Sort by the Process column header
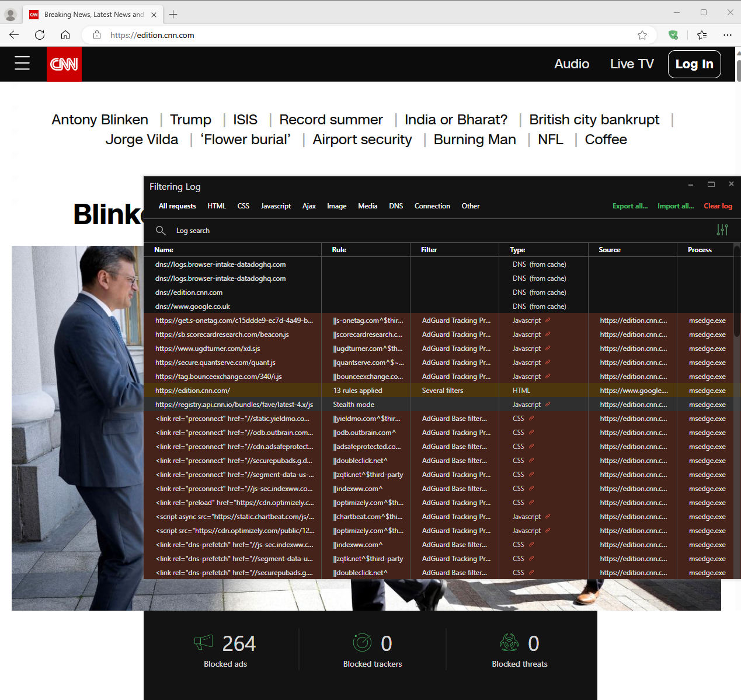Viewport: 741px width, 700px height. 705,250
